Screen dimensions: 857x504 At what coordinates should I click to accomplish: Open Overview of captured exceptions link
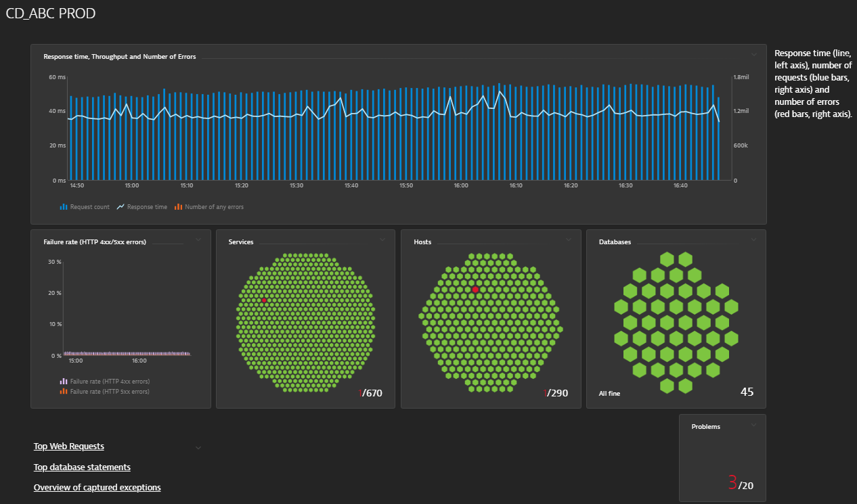(97, 488)
